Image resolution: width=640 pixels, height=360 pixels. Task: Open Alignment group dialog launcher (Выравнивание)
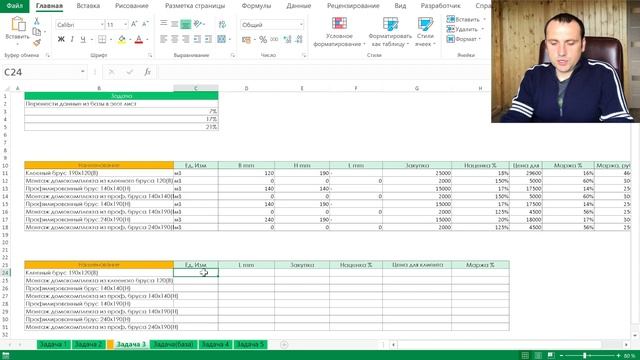233,55
